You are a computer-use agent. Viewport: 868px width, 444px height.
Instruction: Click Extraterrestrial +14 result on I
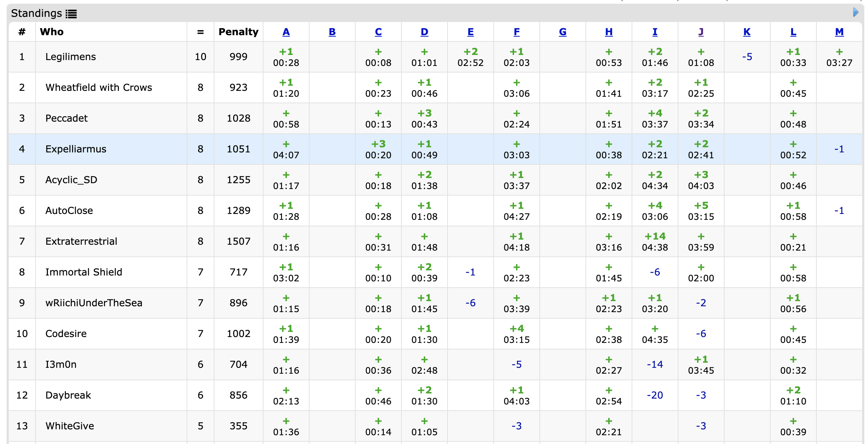[x=655, y=236]
